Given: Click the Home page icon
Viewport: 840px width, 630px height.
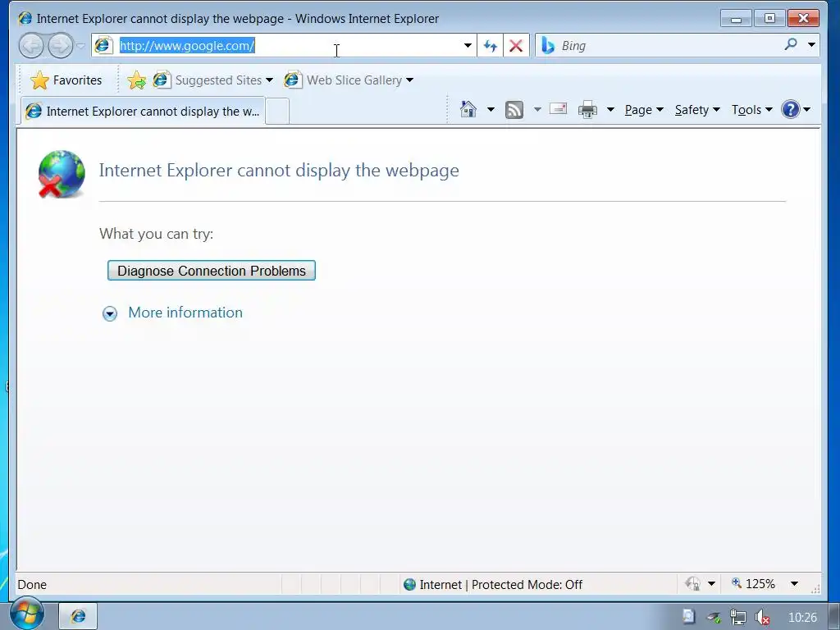Looking at the screenshot, I should (x=468, y=109).
